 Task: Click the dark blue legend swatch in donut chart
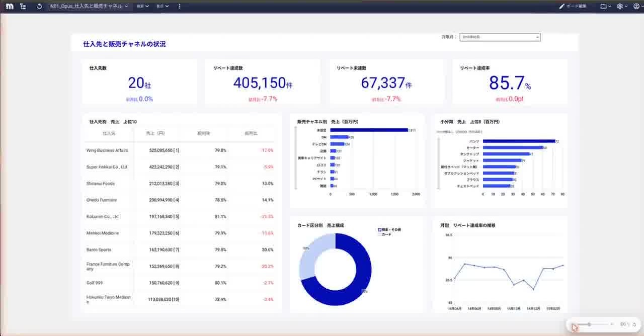(x=380, y=230)
